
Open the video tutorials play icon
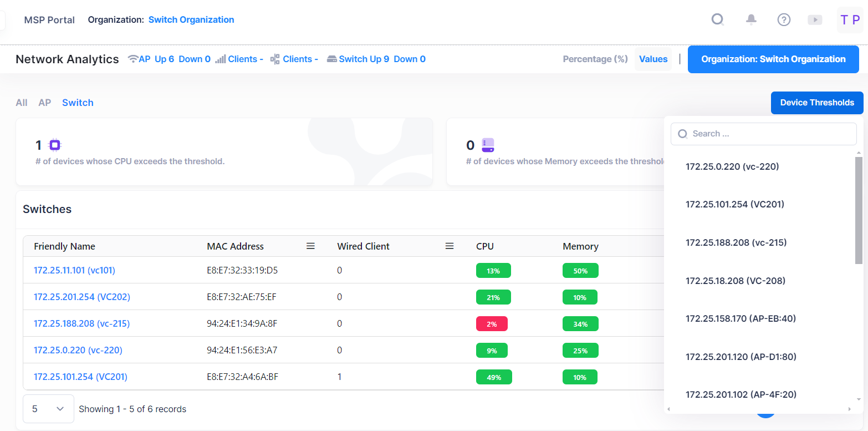click(815, 20)
